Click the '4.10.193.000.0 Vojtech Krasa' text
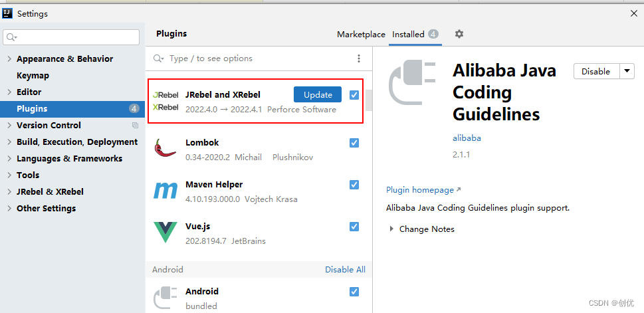 [x=241, y=199]
